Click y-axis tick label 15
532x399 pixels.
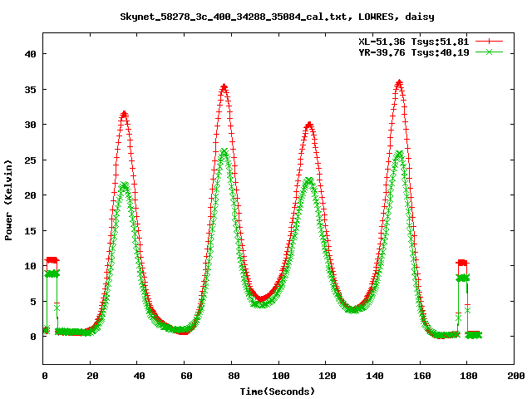click(x=30, y=231)
